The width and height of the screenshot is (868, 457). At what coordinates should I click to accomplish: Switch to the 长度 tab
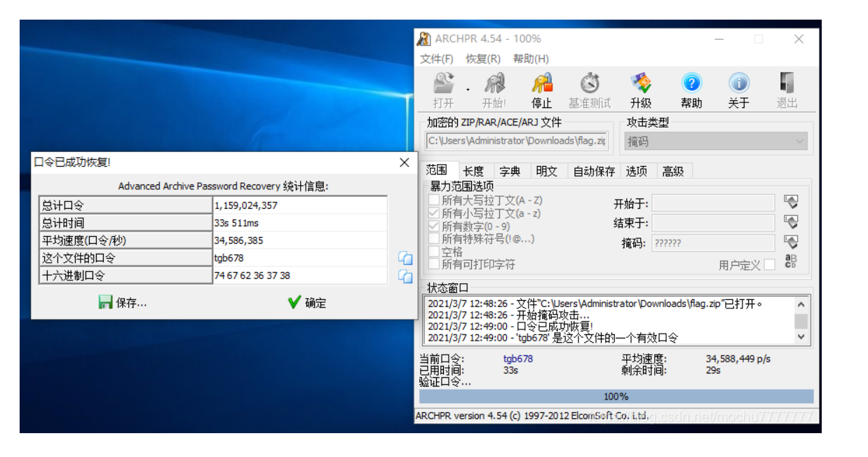(x=473, y=171)
